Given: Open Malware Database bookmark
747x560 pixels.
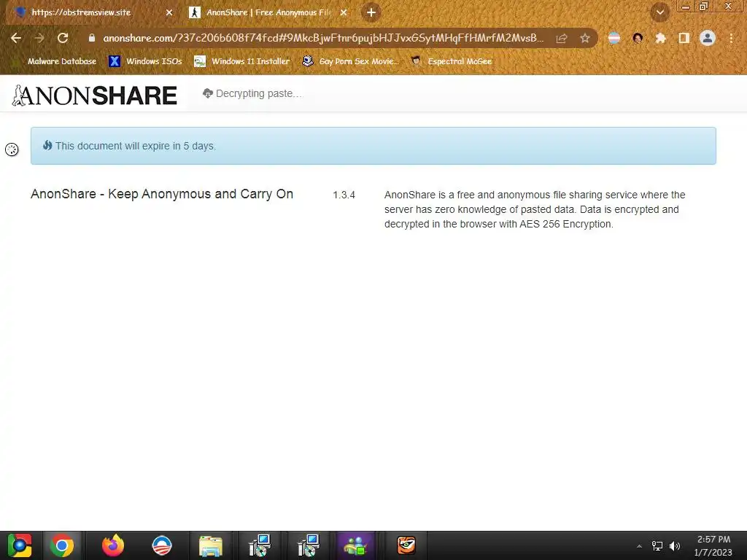Looking at the screenshot, I should [x=56, y=61].
